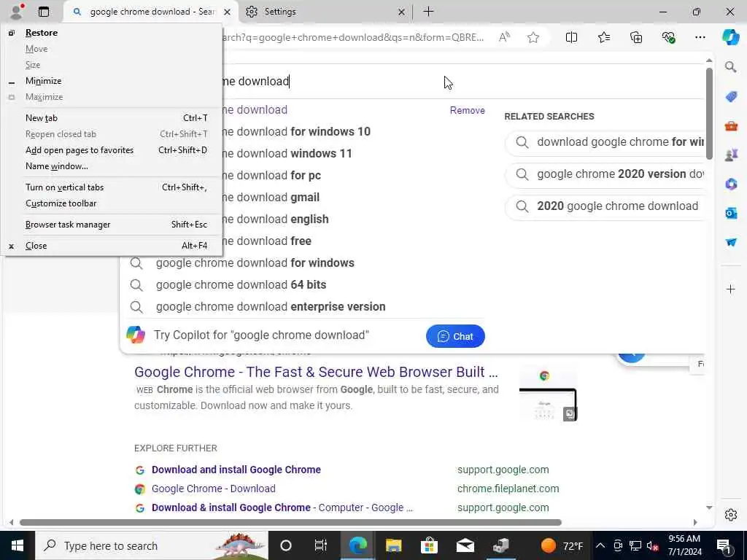Toggle Split screen icon
Screen dimensions: 747x560
[571, 37]
